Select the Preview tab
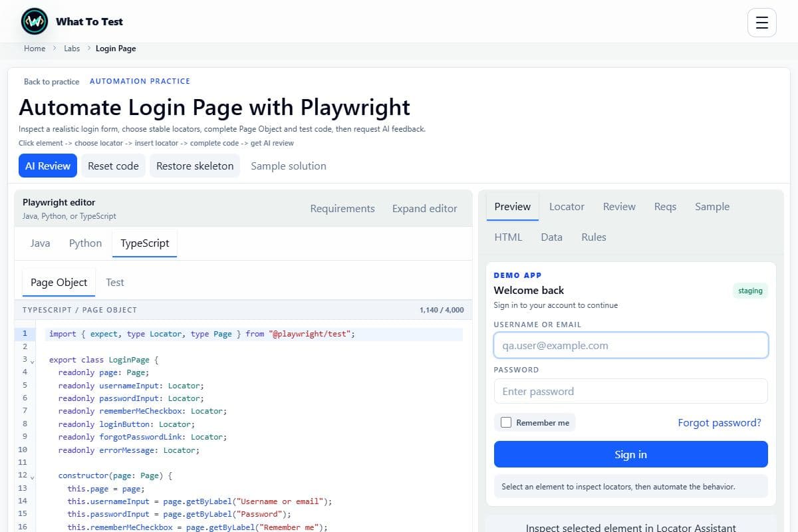The height and width of the screenshot is (532, 798). pos(513,207)
